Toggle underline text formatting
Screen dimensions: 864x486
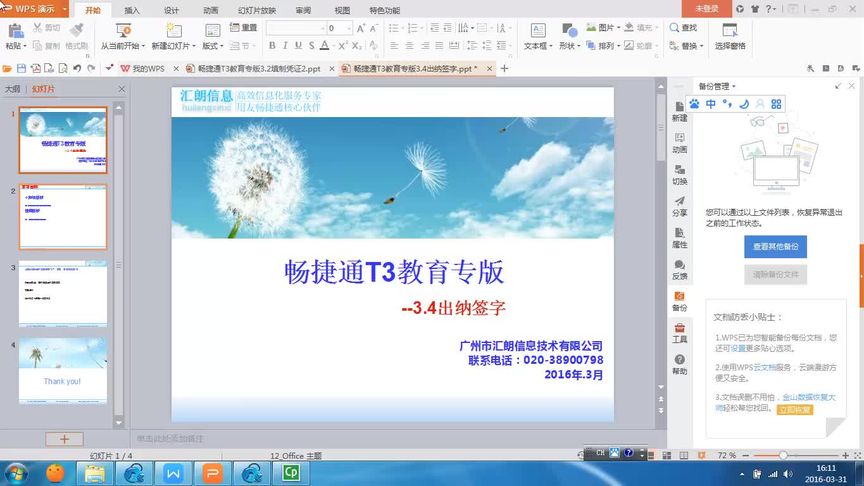(298, 46)
